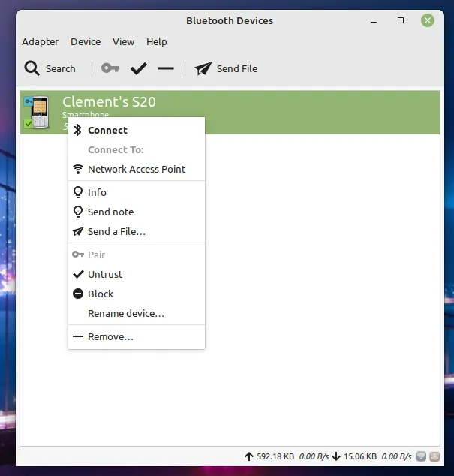Click the smartphone icon for Clement's S20
This screenshot has width=454, height=476.
pyautogui.click(x=37, y=112)
